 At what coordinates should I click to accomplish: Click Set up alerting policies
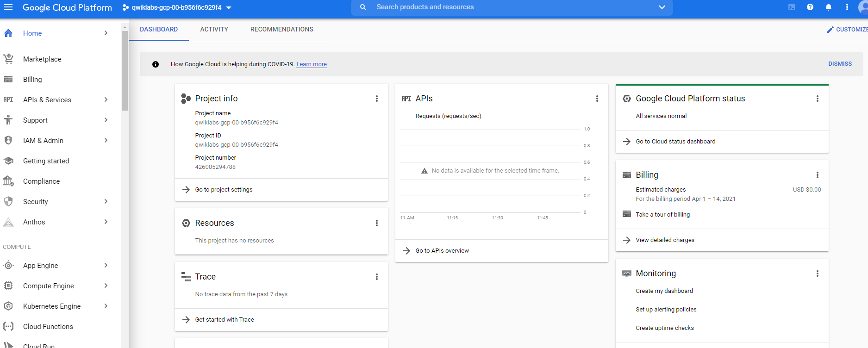(666, 310)
